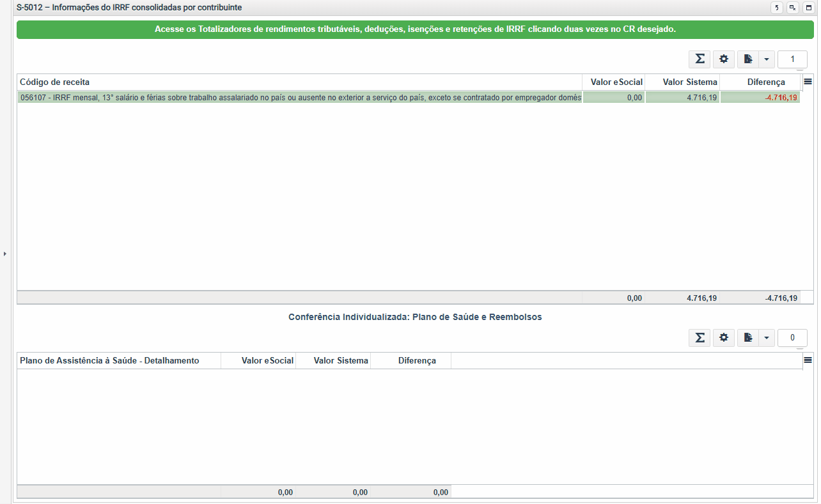
Task: Click the record count field showing 0
Action: (792, 337)
